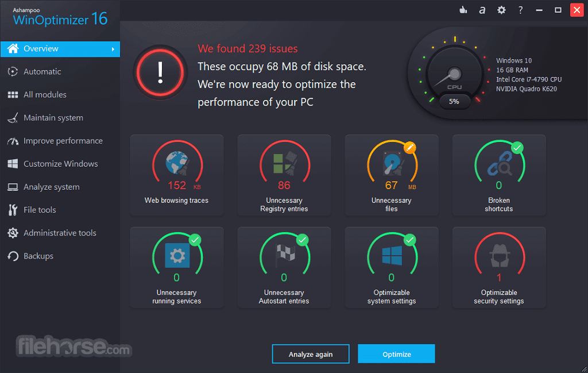Click the Unnecessary Autostart entries label
Screen dimensions: 588x373
point(284,297)
